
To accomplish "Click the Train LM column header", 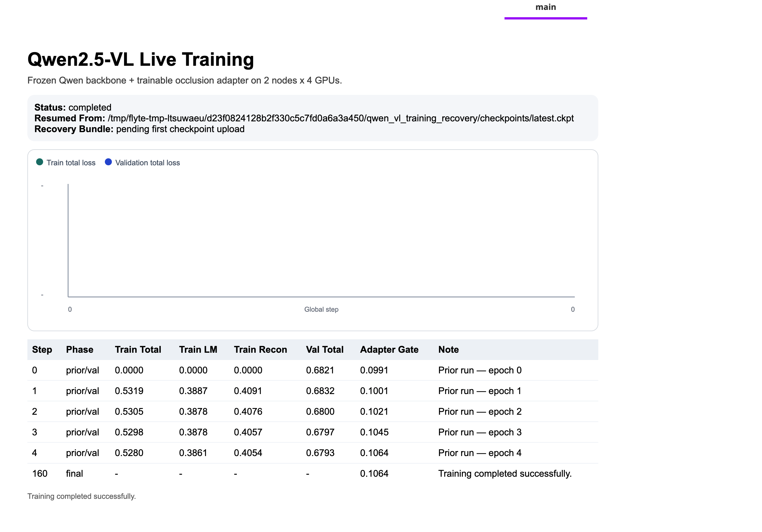I will [x=198, y=350].
